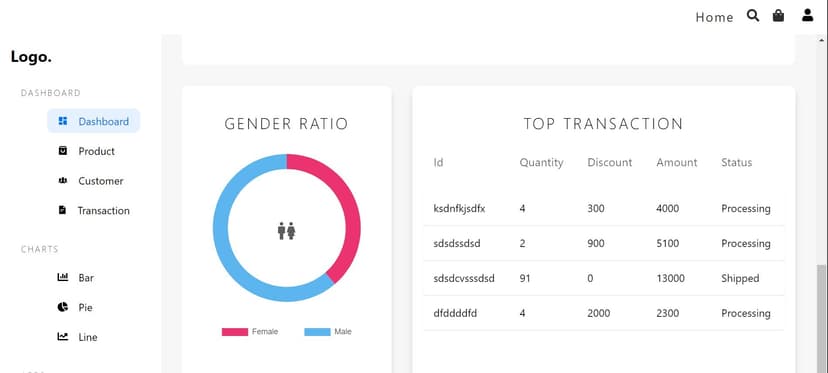
Task: Toggle the Male legend entry
Action: 328,332
